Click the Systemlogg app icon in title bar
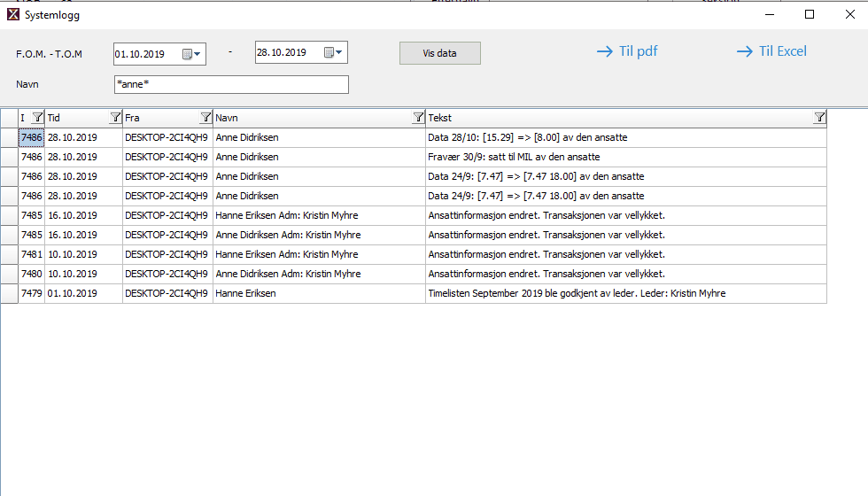868x496 pixels. [13, 15]
